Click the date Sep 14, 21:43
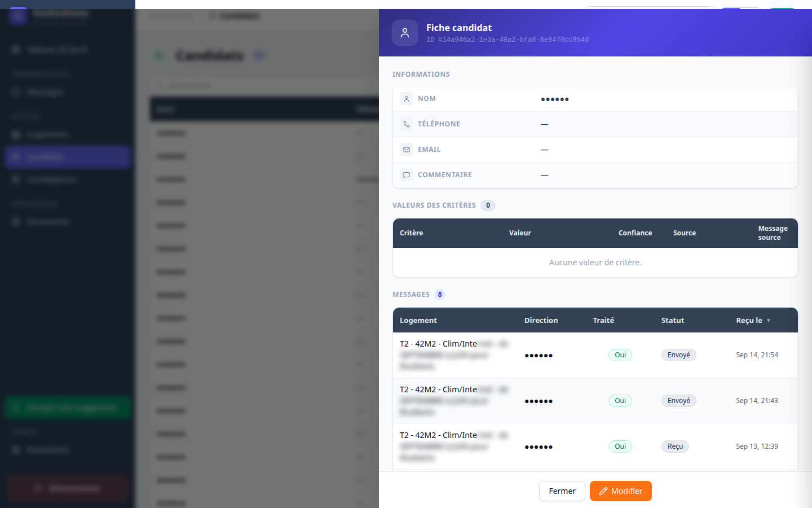Viewport: 812px width, 508px height. click(757, 401)
